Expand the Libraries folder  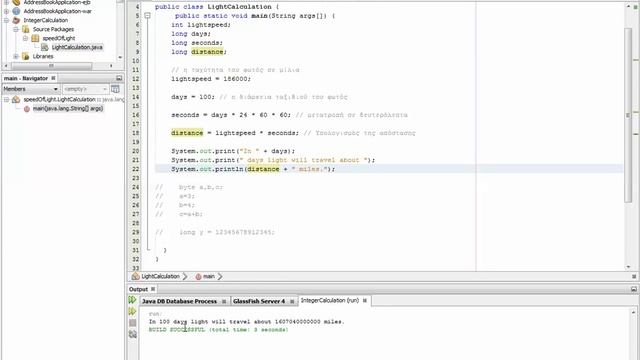[x=16, y=56]
